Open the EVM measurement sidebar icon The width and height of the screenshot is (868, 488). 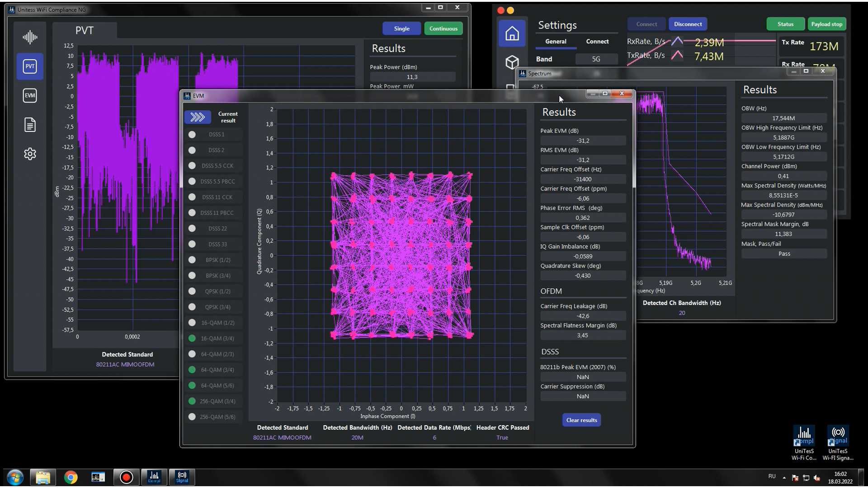point(30,95)
